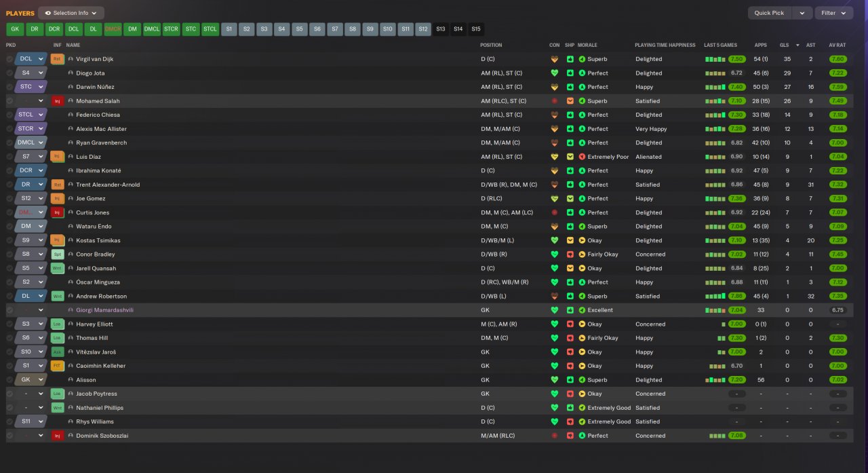Click Virgil van Dijk's last 5 games form bars
Viewport: 868px width, 473px height.
click(x=715, y=59)
